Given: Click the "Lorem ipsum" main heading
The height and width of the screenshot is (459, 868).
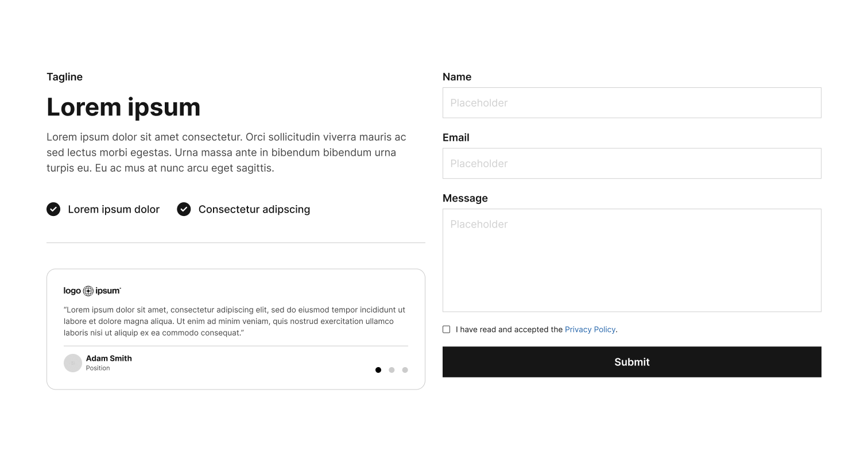Looking at the screenshot, I should (123, 107).
